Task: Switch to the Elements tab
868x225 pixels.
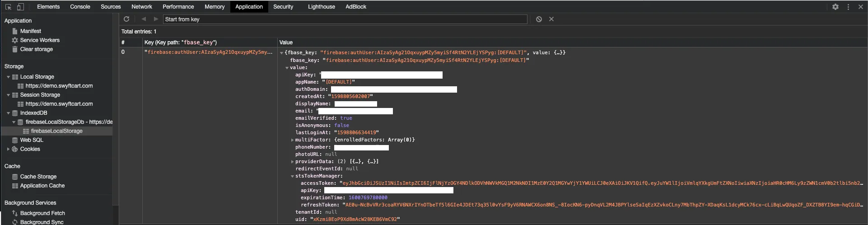Action: 48,7
